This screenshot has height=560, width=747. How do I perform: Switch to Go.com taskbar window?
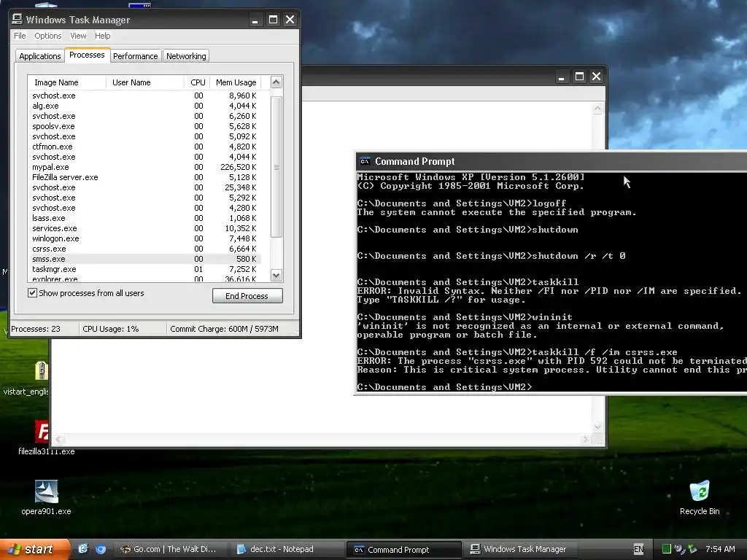tap(169, 549)
